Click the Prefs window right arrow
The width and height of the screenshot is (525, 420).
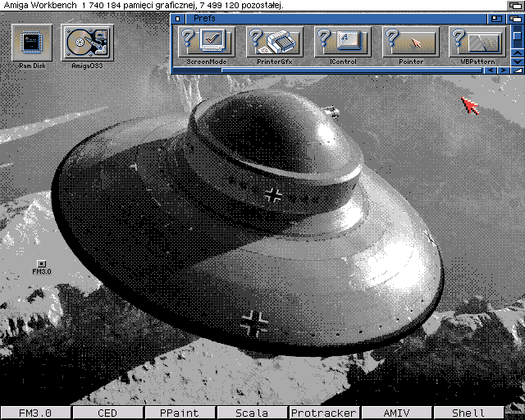pos(503,71)
